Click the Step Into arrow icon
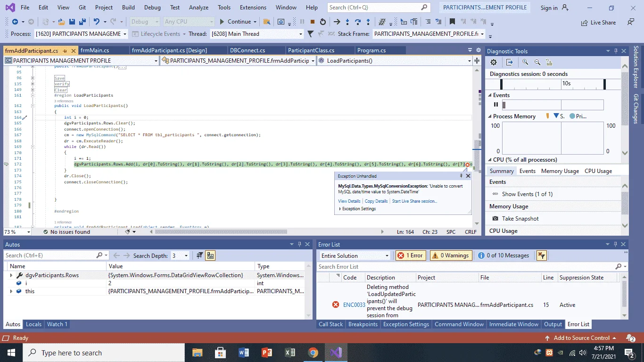This screenshot has height=362, width=644. pyautogui.click(x=347, y=22)
